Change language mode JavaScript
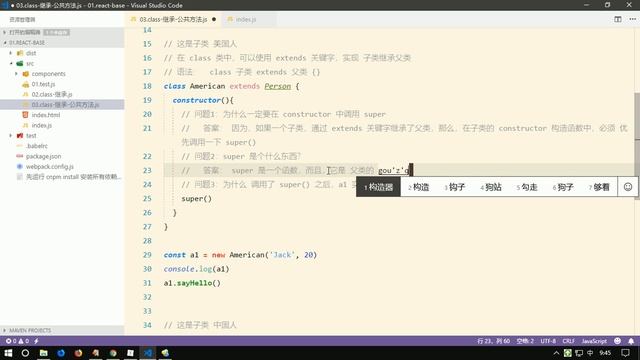640x360 pixels. [x=594, y=341]
